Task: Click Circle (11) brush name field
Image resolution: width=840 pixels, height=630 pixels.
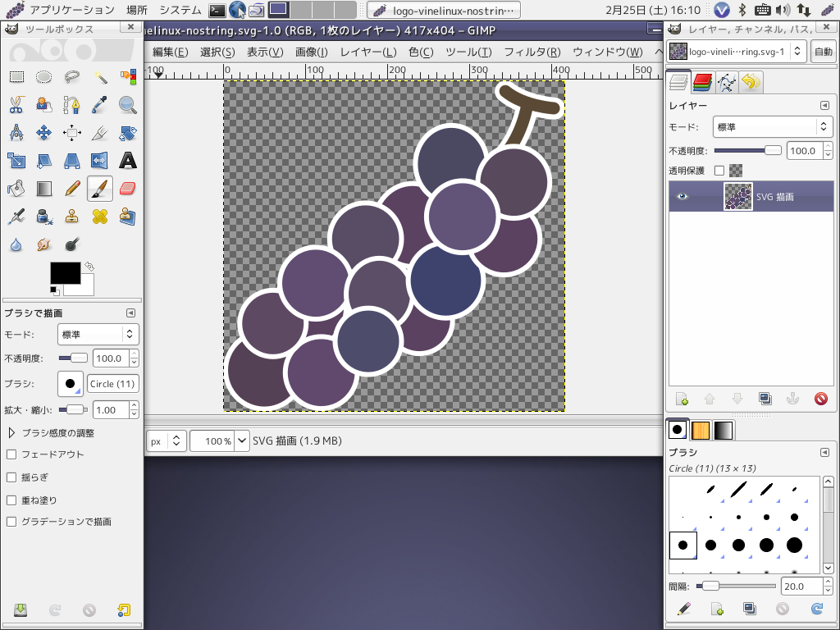Action: pos(112,384)
